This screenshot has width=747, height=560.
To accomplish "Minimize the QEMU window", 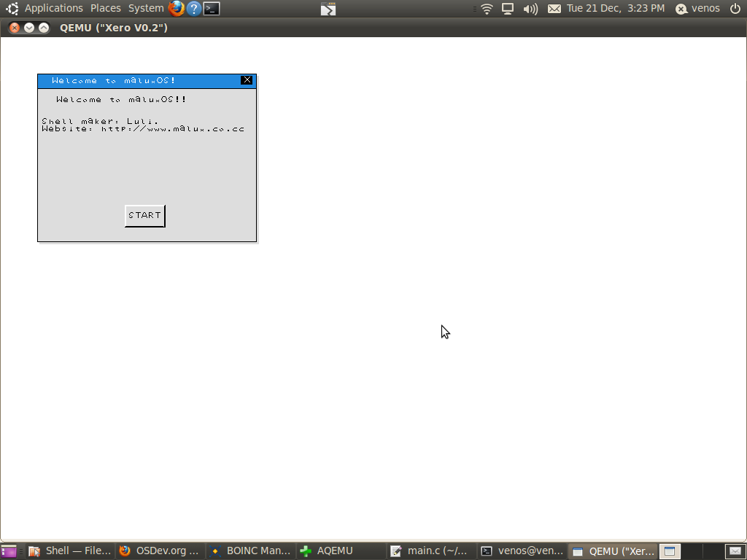I will (29, 28).
